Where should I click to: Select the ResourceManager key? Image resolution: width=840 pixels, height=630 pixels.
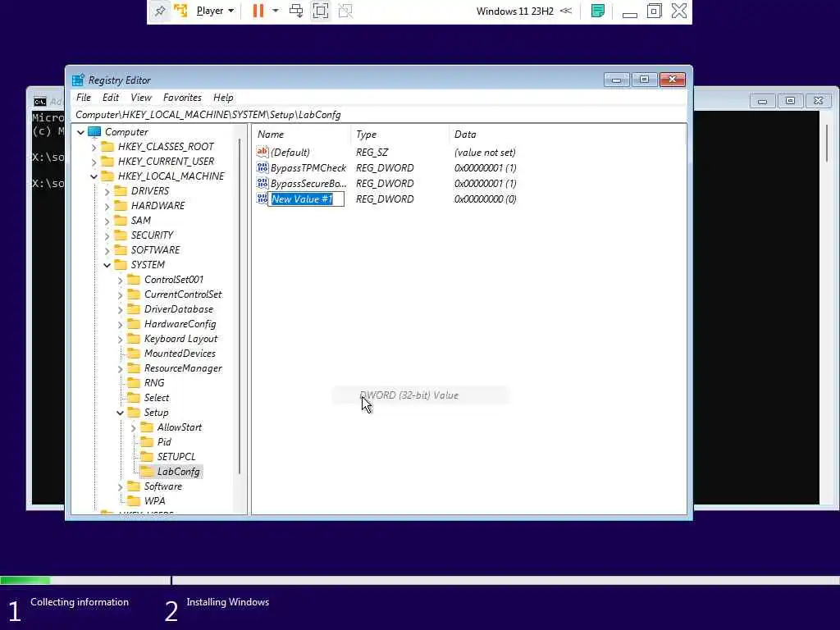pos(183,368)
